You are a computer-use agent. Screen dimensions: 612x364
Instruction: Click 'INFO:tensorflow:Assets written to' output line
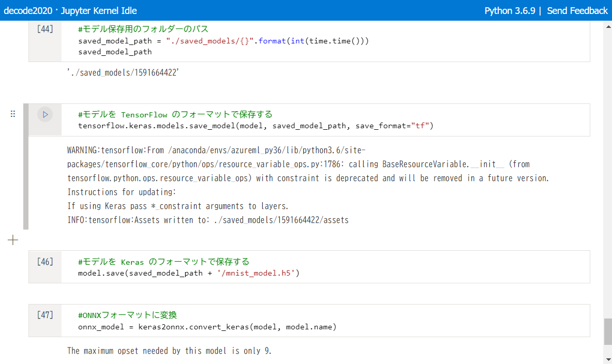[208, 220]
